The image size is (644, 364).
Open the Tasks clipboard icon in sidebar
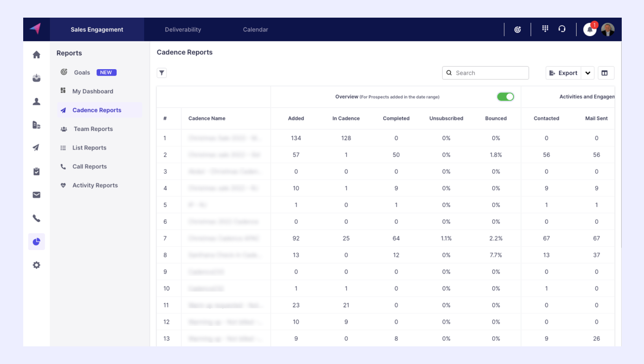[x=37, y=171]
